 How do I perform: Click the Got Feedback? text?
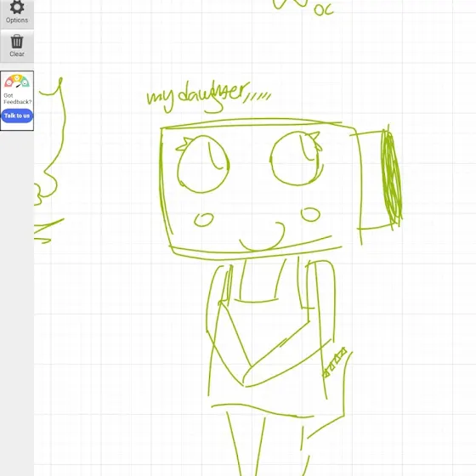[x=17, y=99]
